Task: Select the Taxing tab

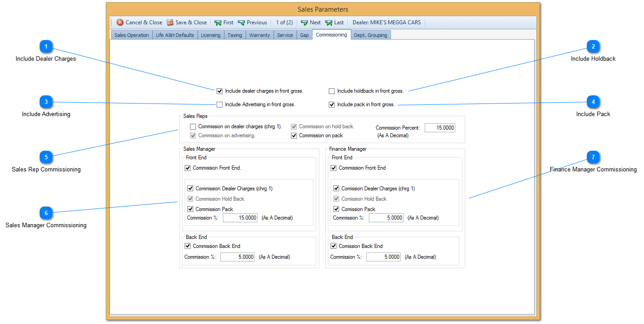Action: [x=235, y=35]
